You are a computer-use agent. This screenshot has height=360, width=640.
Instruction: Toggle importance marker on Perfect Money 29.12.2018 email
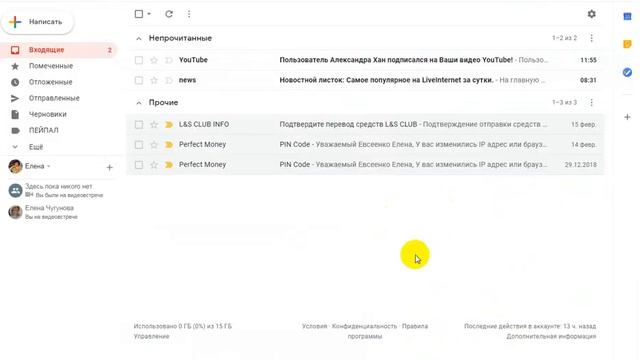point(169,165)
